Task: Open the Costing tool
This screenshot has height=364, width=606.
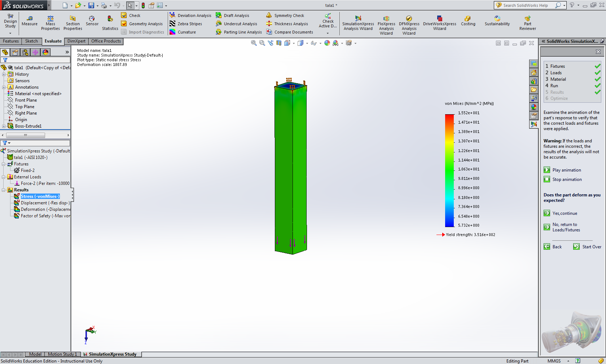Action: tap(468, 21)
